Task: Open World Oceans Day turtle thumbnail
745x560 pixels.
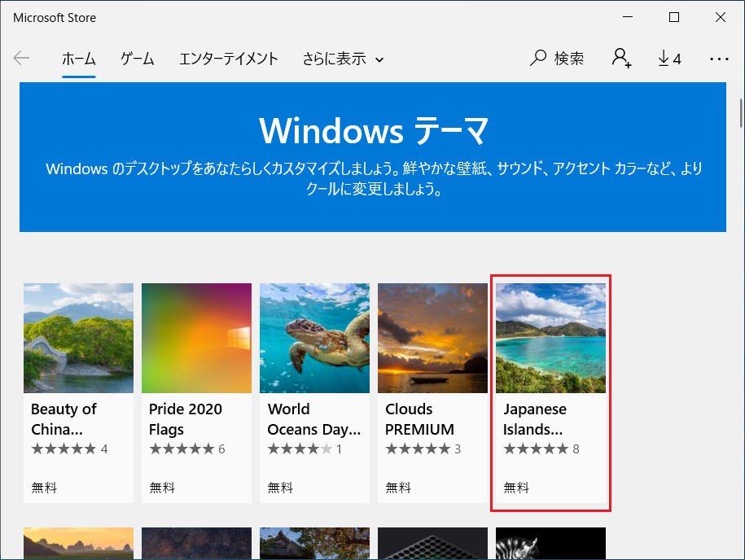Action: 314,338
